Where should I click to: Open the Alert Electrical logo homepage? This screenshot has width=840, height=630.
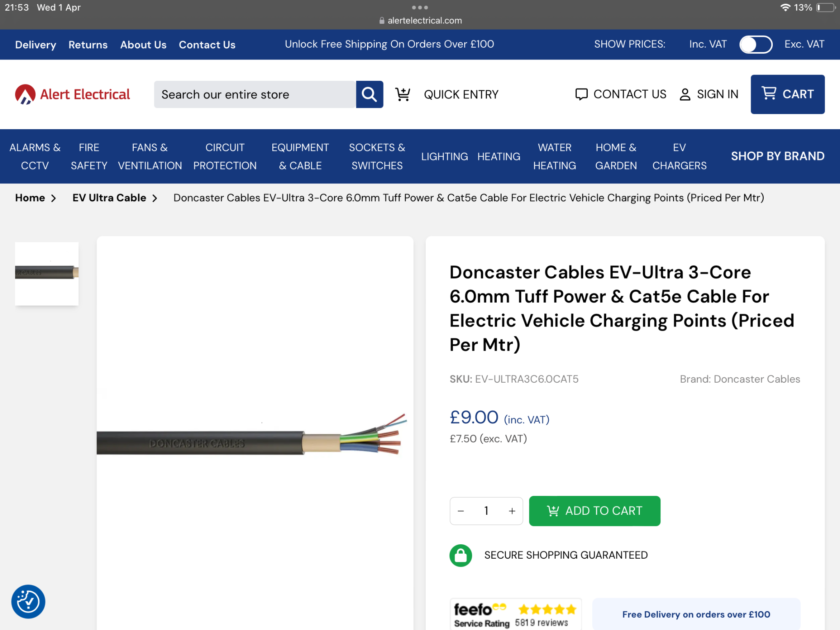73,94
